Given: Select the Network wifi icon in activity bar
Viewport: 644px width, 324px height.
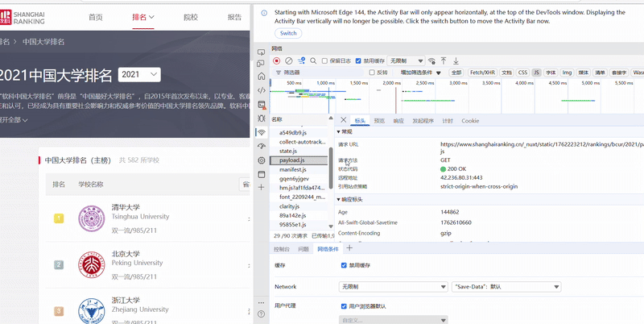Looking at the screenshot, I should pos(261,132).
